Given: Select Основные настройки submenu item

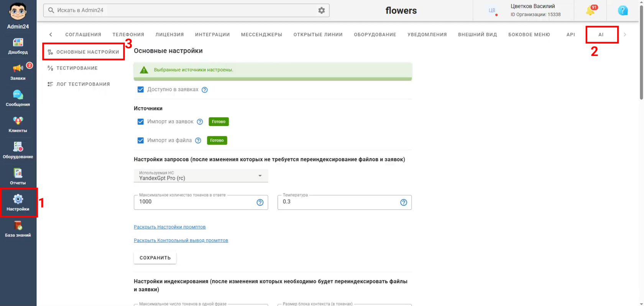Looking at the screenshot, I should 84,52.
